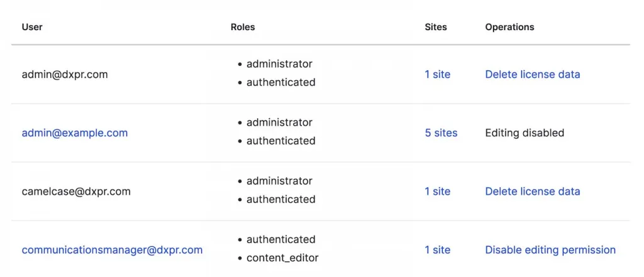Open the 5 sites link
Viewport: 644px width, 277px height.
click(441, 133)
